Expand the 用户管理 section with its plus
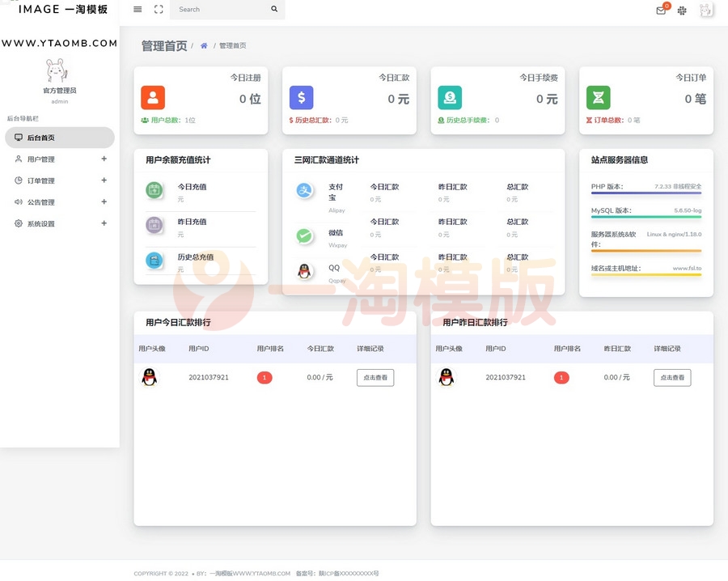The width and height of the screenshot is (728, 581). point(104,158)
